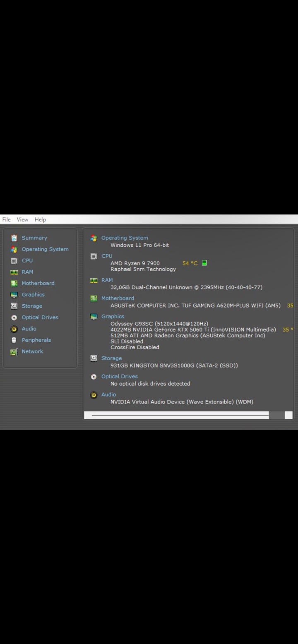Click the 'SLI Disabled' text
The width and height of the screenshot is (298, 644).
click(127, 341)
